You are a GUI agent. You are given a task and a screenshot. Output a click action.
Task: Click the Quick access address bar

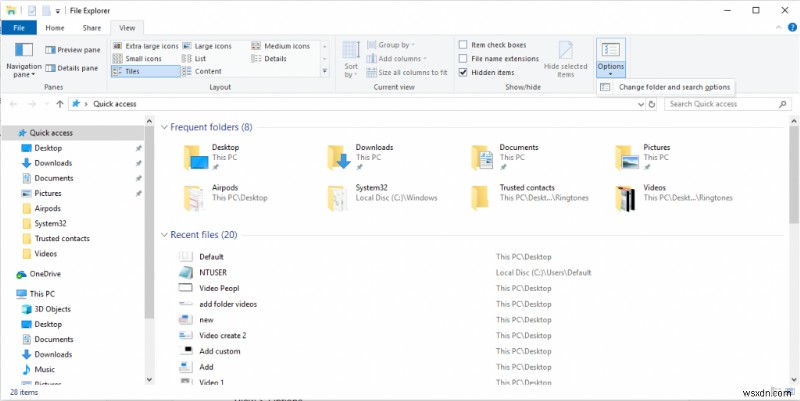point(357,104)
